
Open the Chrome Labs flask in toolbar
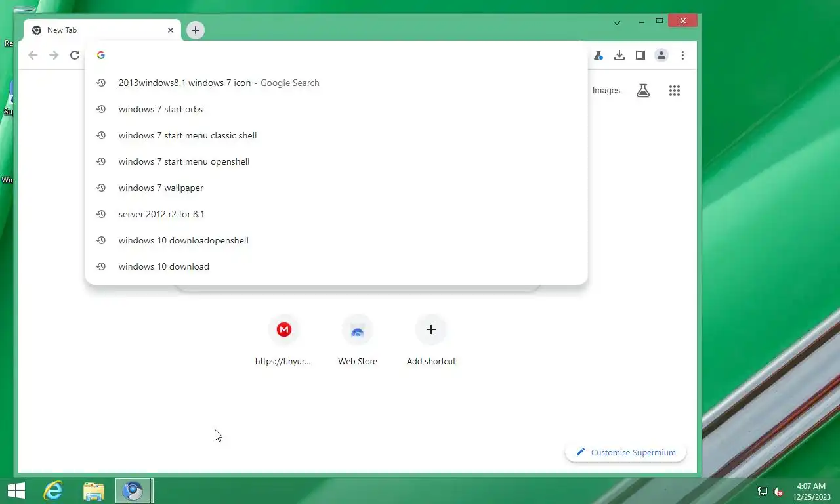tap(598, 56)
